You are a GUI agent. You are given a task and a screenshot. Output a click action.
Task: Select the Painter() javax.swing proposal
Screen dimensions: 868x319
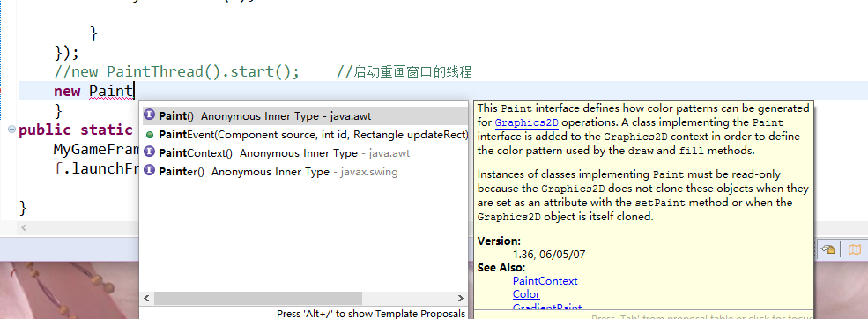click(305, 172)
